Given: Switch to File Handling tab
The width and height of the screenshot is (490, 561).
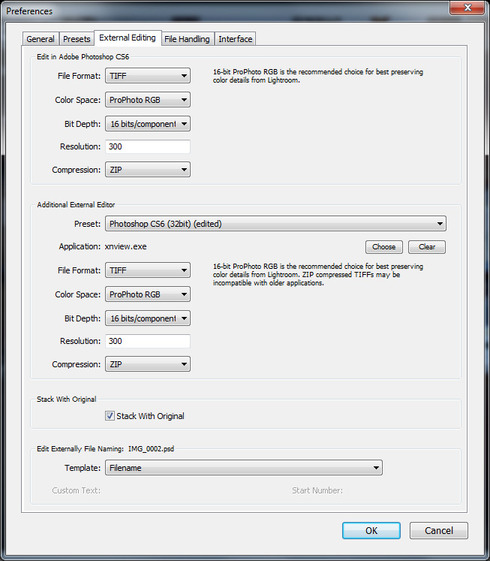Looking at the screenshot, I should click(187, 39).
